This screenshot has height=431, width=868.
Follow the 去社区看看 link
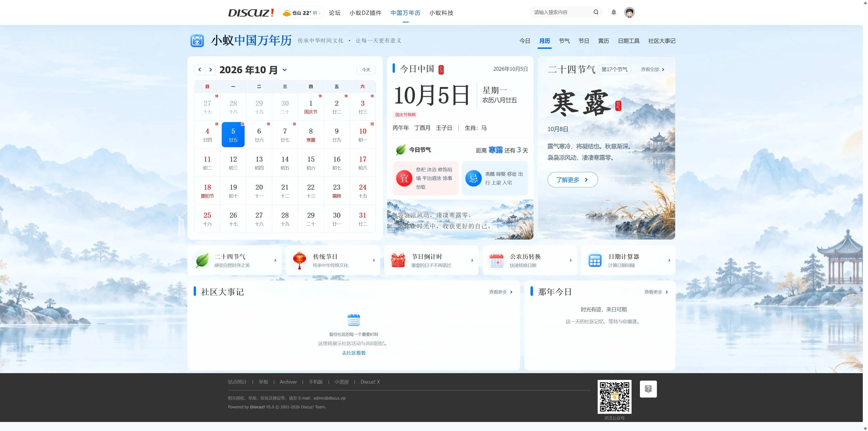coord(354,353)
